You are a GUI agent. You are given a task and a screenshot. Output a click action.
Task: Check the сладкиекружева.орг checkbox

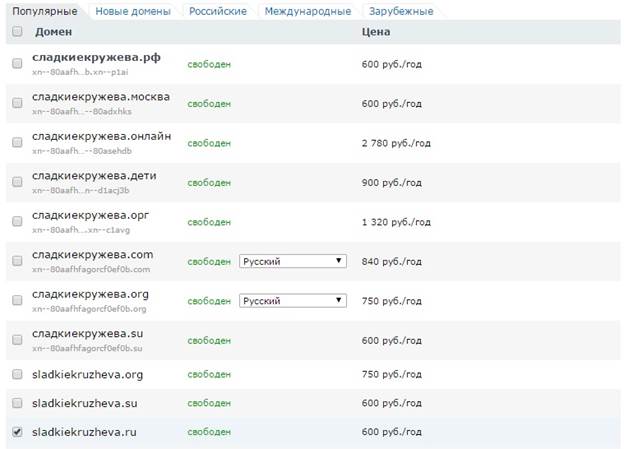[17, 221]
